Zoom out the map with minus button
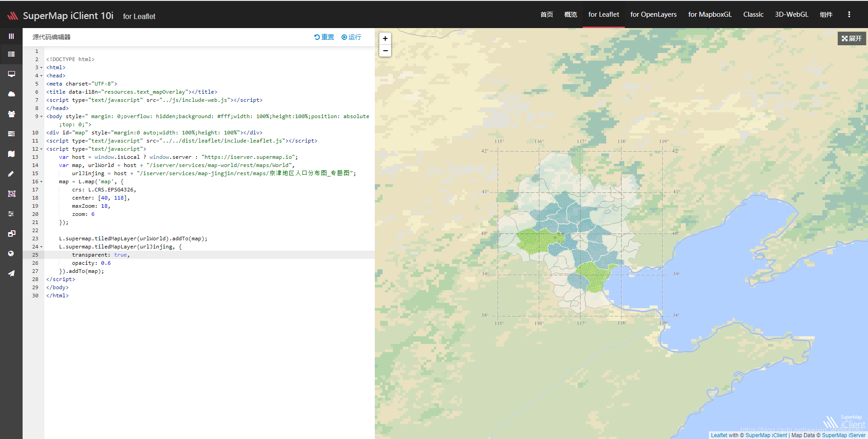The image size is (868, 439). tap(385, 51)
